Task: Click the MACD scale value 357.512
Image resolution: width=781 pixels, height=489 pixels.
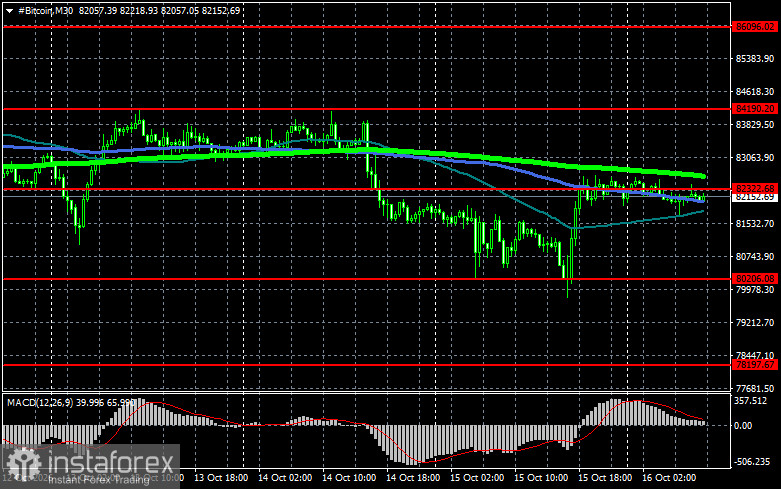Action: click(751, 401)
